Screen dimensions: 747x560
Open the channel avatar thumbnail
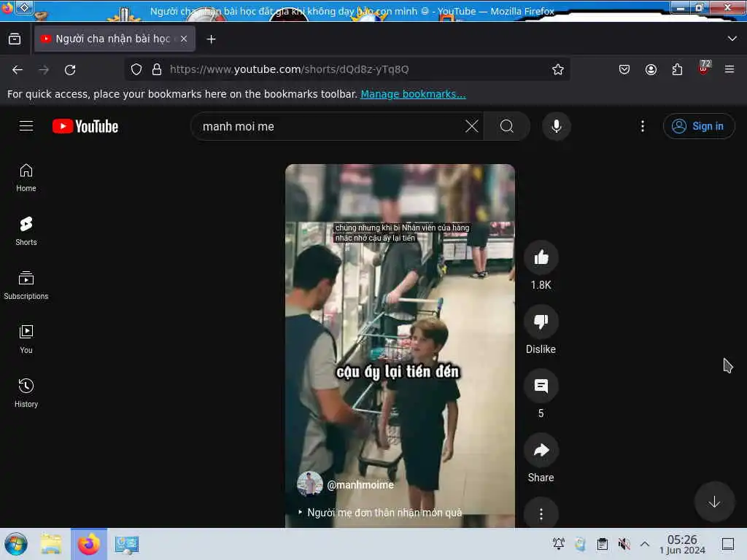point(309,484)
